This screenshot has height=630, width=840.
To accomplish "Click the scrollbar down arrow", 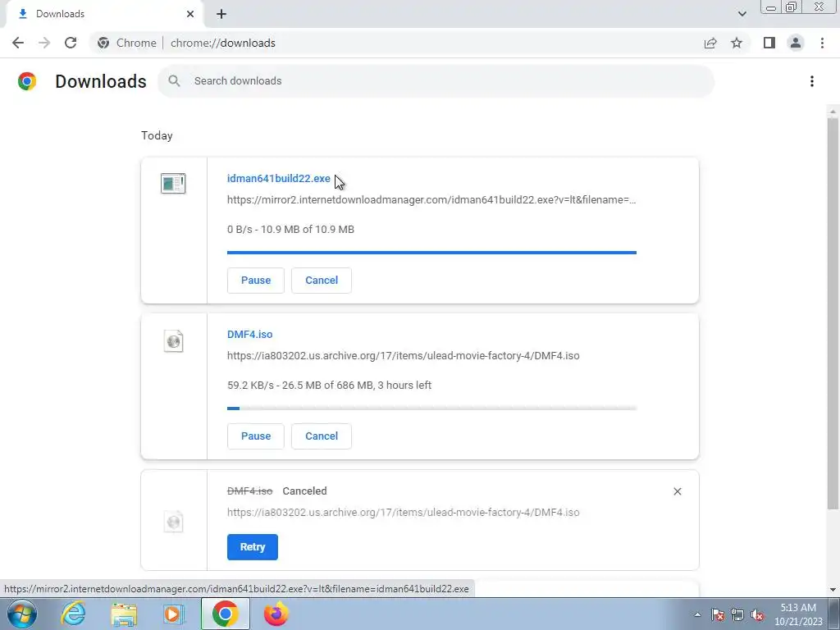I will pos(833,590).
